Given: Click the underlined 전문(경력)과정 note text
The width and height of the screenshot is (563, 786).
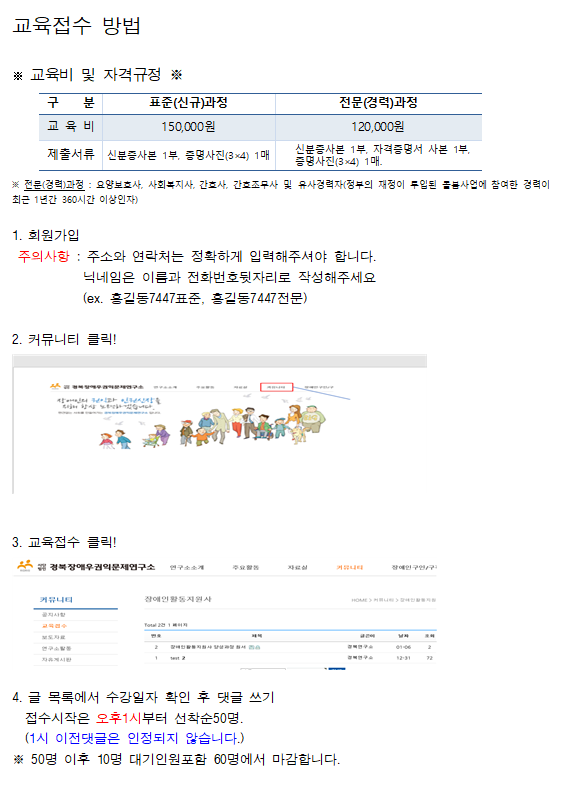Looking at the screenshot, I should tap(54, 185).
